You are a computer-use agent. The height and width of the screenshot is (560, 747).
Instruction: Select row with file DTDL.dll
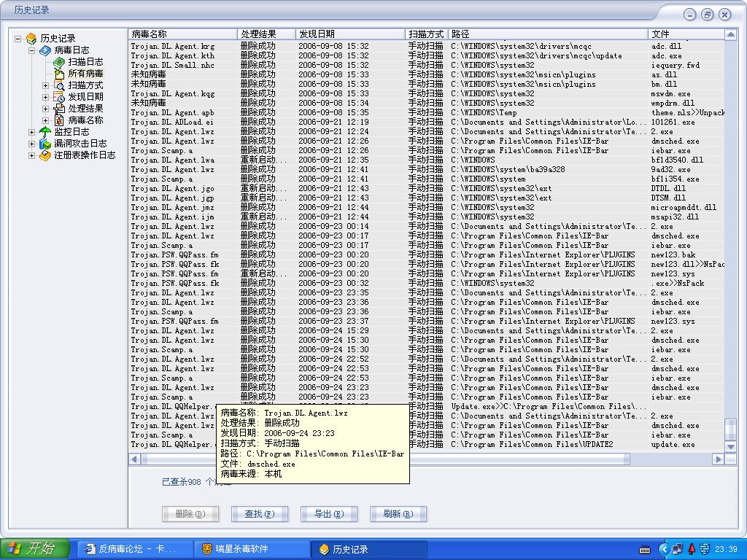click(x=426, y=189)
